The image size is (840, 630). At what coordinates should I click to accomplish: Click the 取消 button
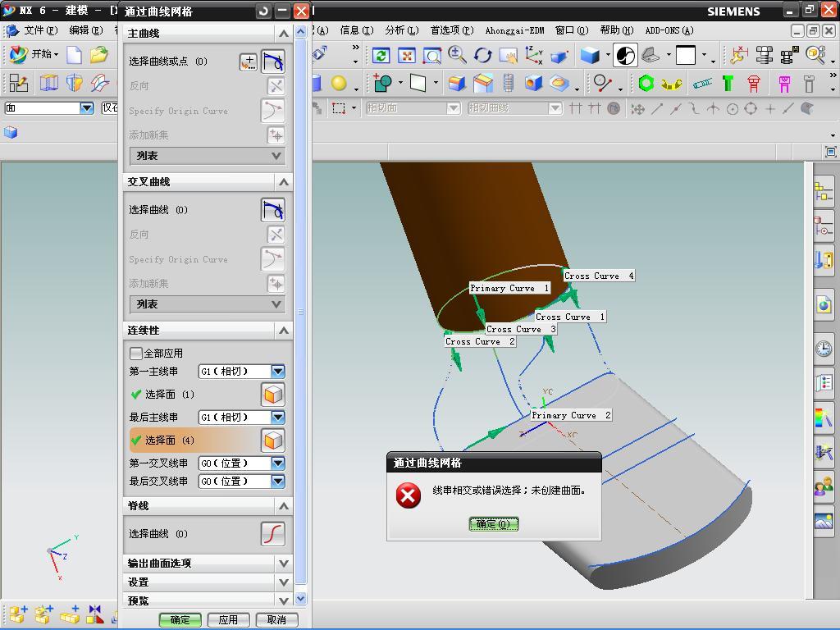pyautogui.click(x=276, y=620)
